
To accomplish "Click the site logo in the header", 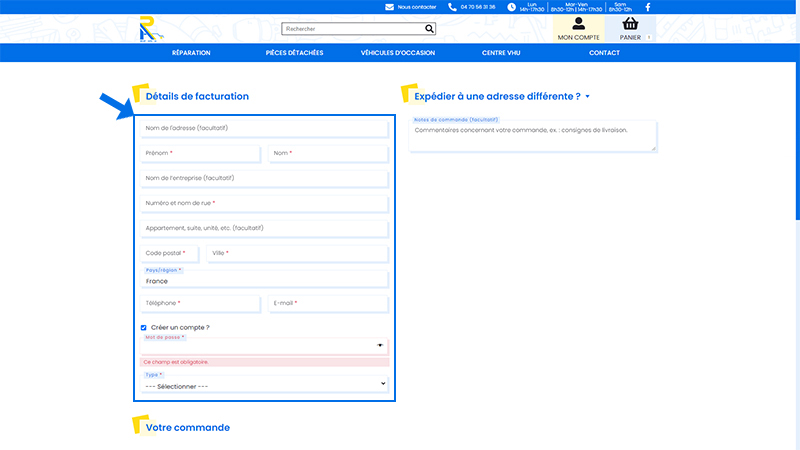I will point(151,29).
